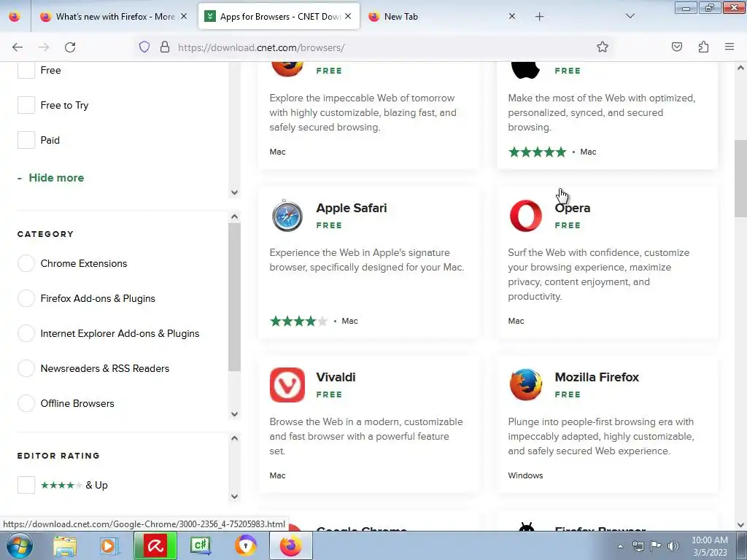Select Apps for Browsers CNET tab
The height and width of the screenshot is (560, 747).
279,17
